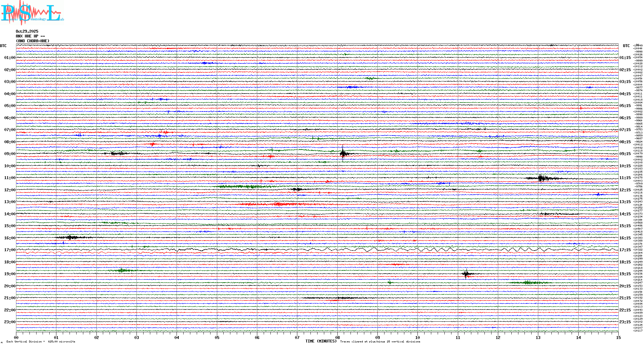644x346 pixels.
Task: Click the TIME (MINUTES) axis title
Action: [321, 341]
